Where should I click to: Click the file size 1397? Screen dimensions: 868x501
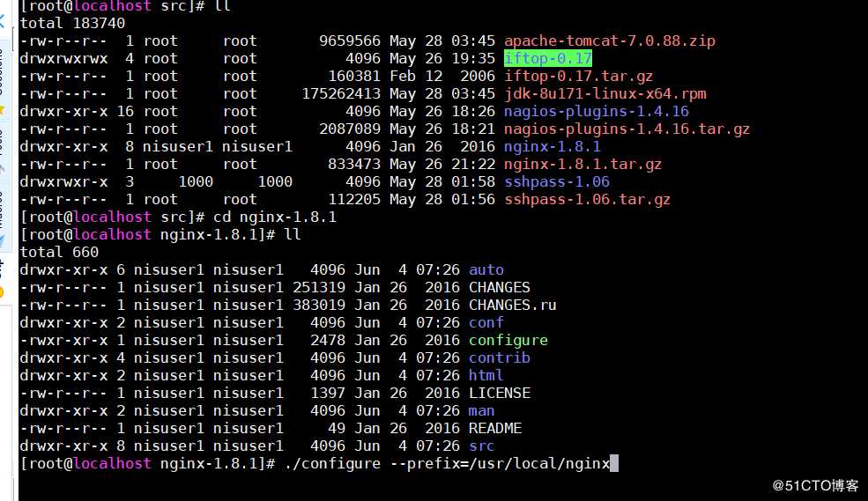[328, 394]
